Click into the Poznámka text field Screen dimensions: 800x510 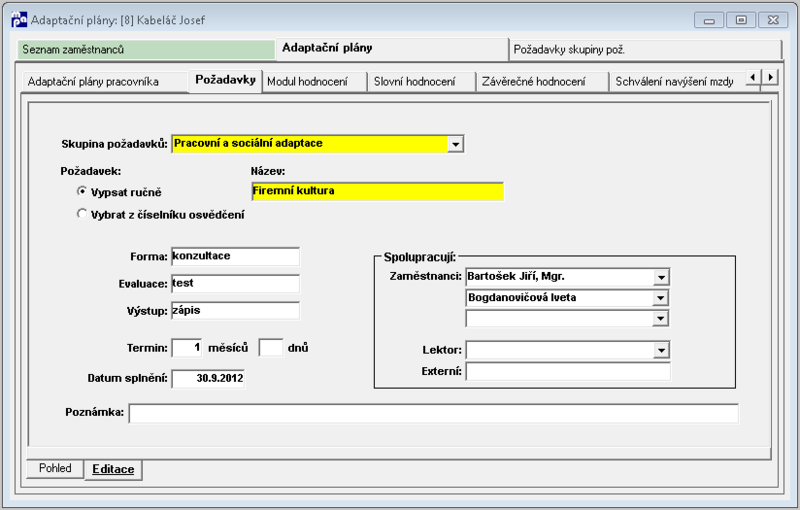click(434, 413)
